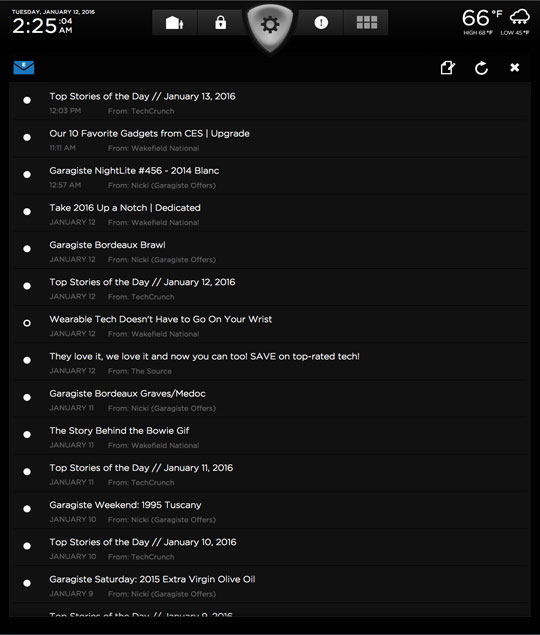
Task: Open Garagiste Saturday: 2015 Extra Virgin Olive Oil
Action: click(272, 585)
